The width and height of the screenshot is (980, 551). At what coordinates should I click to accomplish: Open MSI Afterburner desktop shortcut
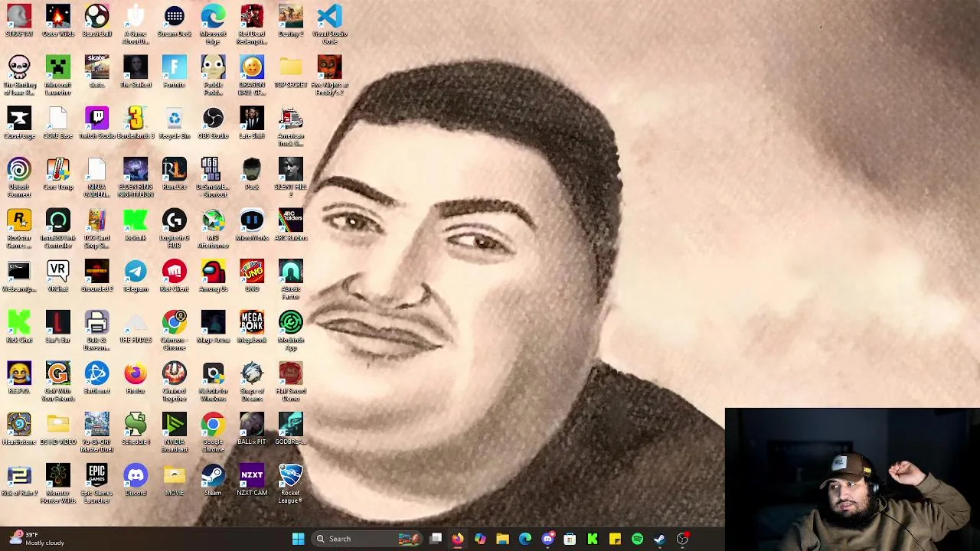click(213, 229)
